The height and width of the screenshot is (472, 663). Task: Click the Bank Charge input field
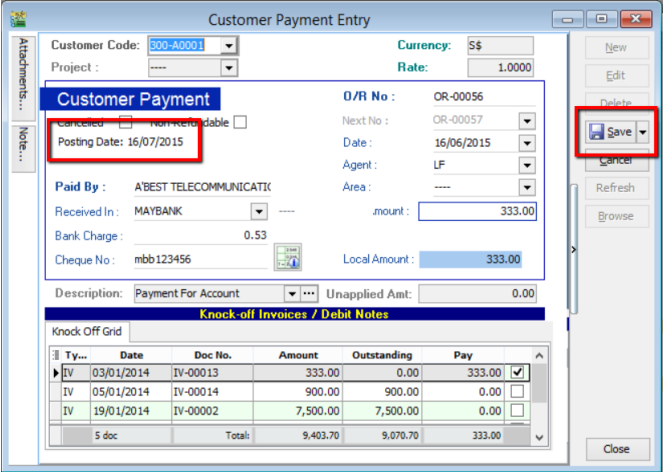tap(201, 235)
